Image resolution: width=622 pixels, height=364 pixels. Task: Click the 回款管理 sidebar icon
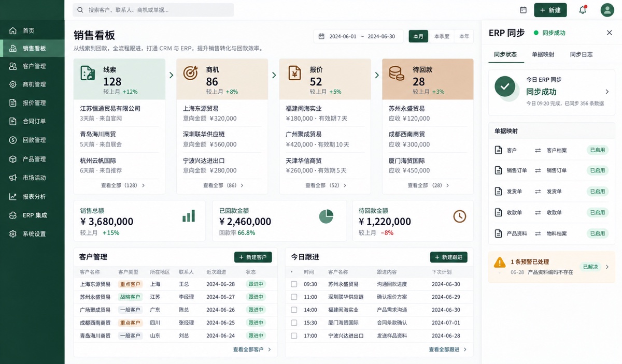(13, 140)
